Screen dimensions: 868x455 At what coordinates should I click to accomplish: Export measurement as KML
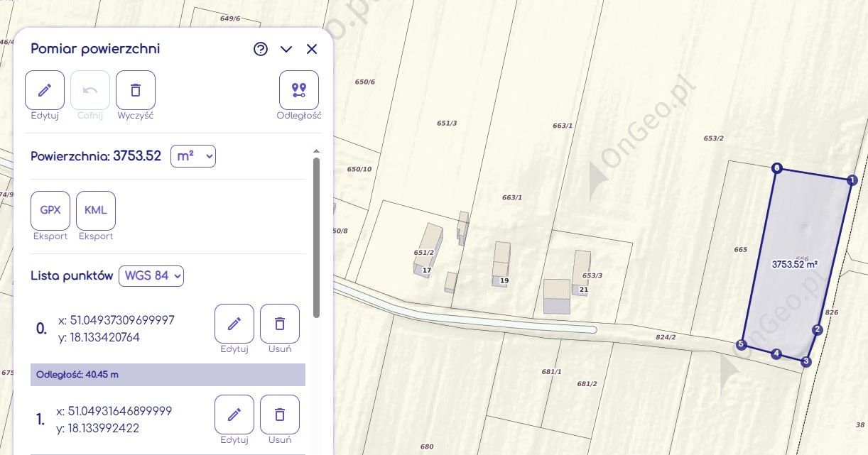[x=96, y=211]
